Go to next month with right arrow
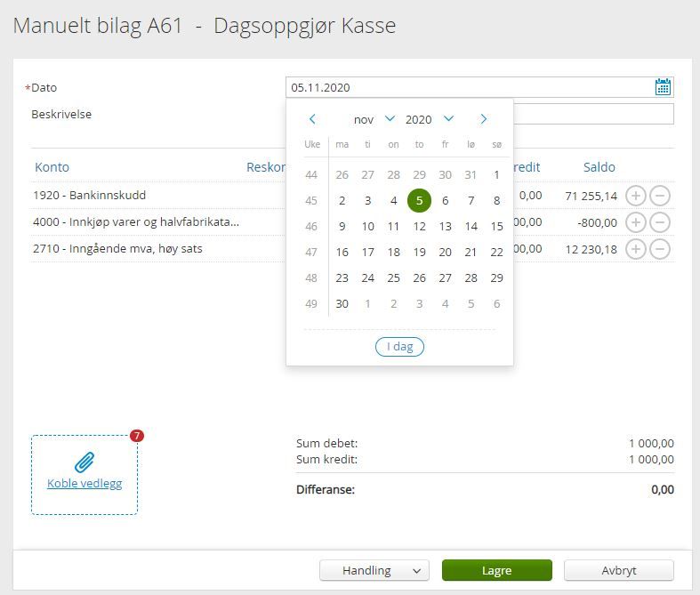The image size is (700, 595). tap(484, 119)
